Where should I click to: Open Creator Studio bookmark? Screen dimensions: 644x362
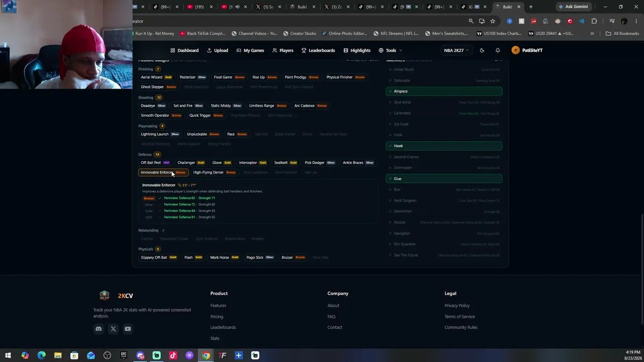click(300, 34)
